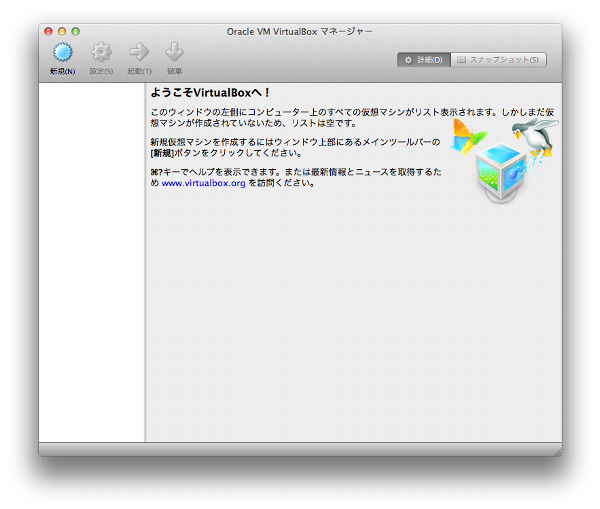Click the New (新規) virtual machine icon
The width and height of the screenshot is (600, 509).
(63, 52)
